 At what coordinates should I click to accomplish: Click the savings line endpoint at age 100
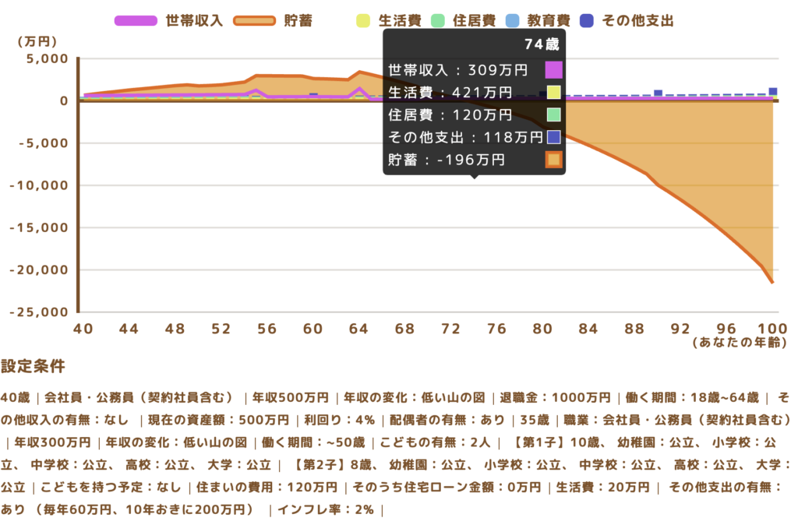(772, 282)
